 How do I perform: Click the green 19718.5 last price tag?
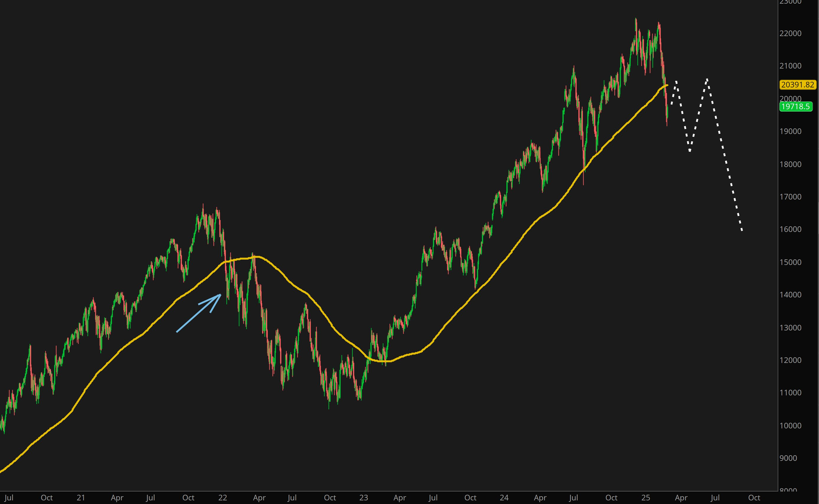[x=795, y=106]
